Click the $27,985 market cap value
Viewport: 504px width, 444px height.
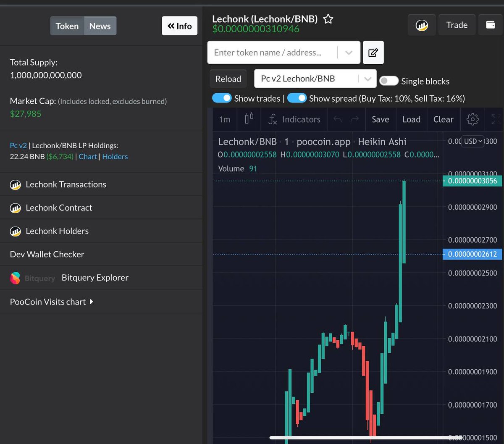26,114
